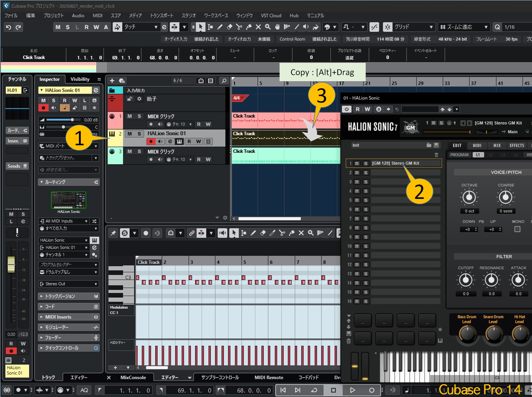
Task: Open the ドラムマップなし drum map dropdown
Action: [x=68, y=272]
